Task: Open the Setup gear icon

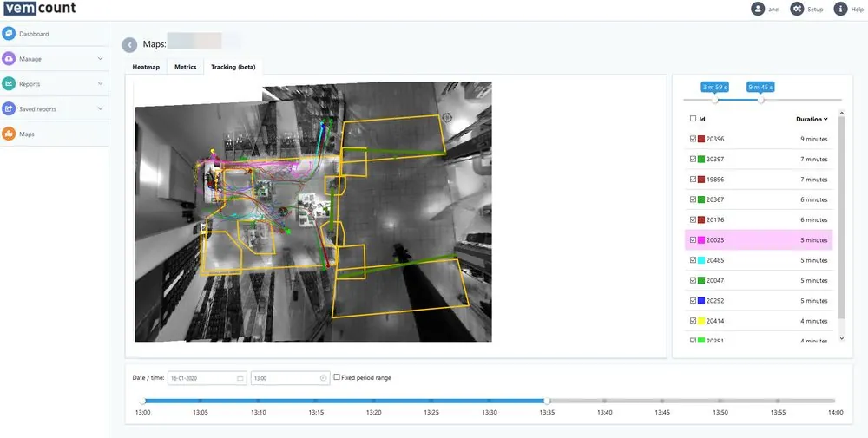Action: pos(797,10)
